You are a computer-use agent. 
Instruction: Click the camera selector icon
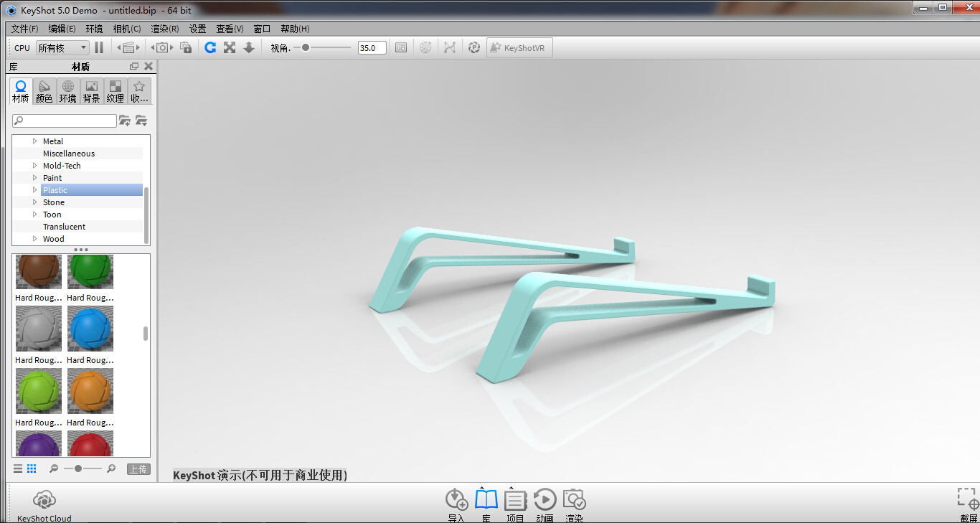click(x=162, y=47)
